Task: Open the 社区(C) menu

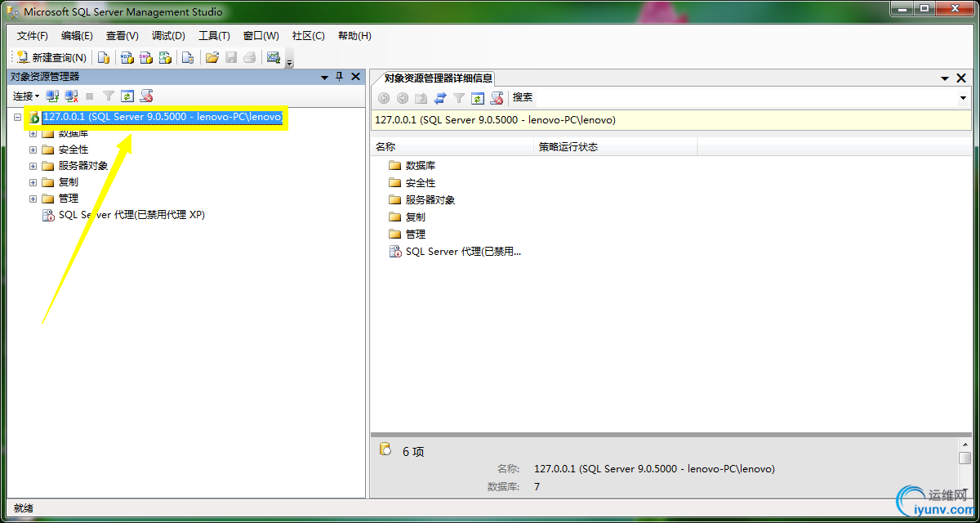Action: pos(309,36)
